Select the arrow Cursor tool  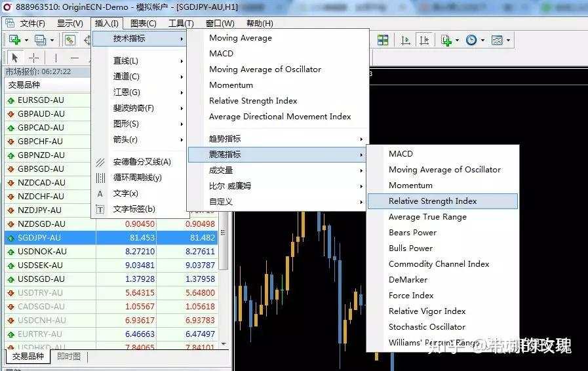pos(15,58)
